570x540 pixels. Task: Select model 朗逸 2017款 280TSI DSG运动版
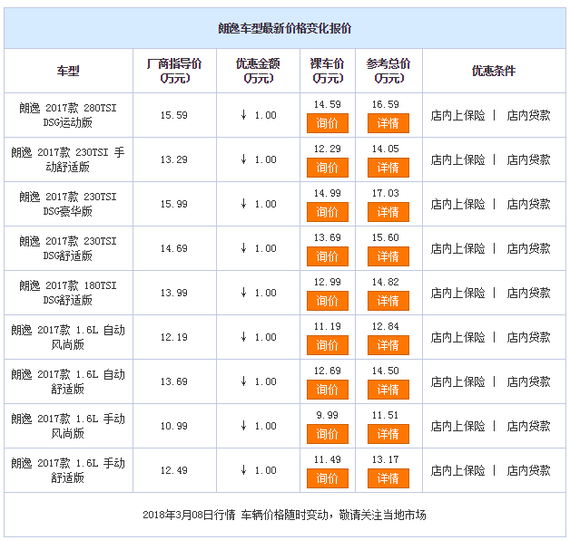pos(68,115)
